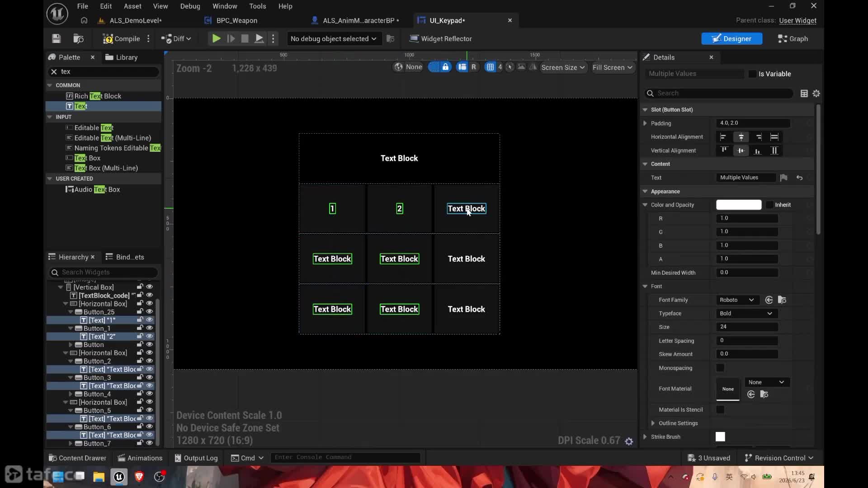Focus the Search Widgets field
The width and height of the screenshot is (868, 488).
pos(104,272)
